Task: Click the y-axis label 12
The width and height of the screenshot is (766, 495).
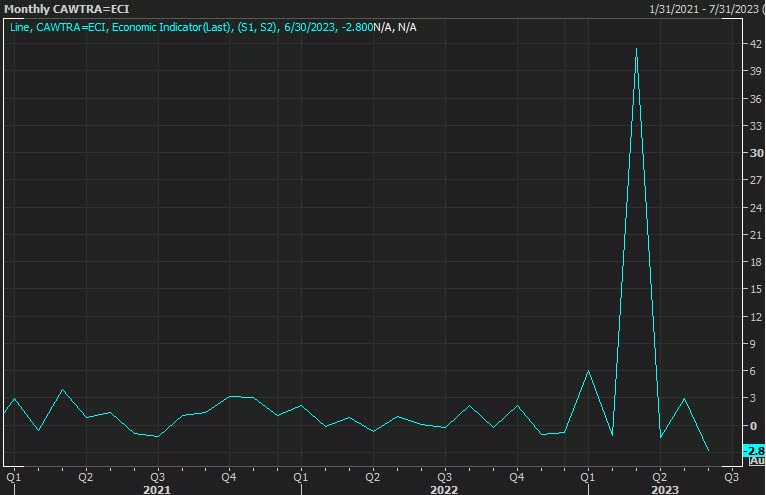Action: (756, 317)
